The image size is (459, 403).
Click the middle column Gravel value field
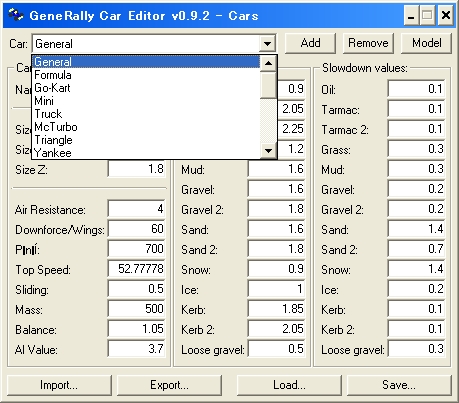click(x=277, y=189)
